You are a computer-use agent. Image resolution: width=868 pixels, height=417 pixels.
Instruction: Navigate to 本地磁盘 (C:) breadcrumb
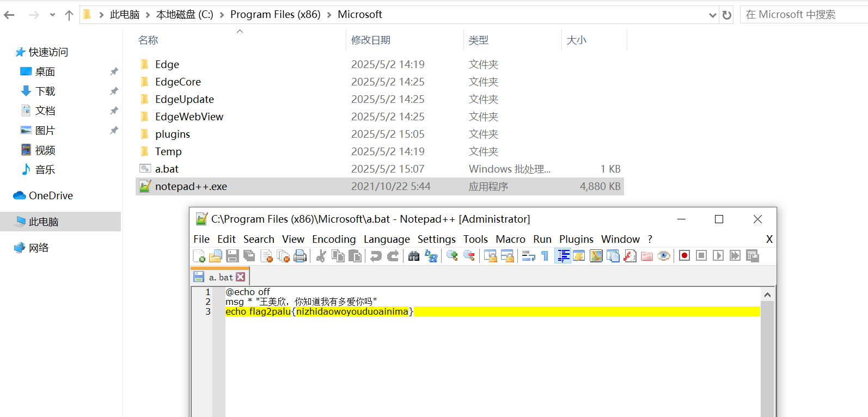185,15
